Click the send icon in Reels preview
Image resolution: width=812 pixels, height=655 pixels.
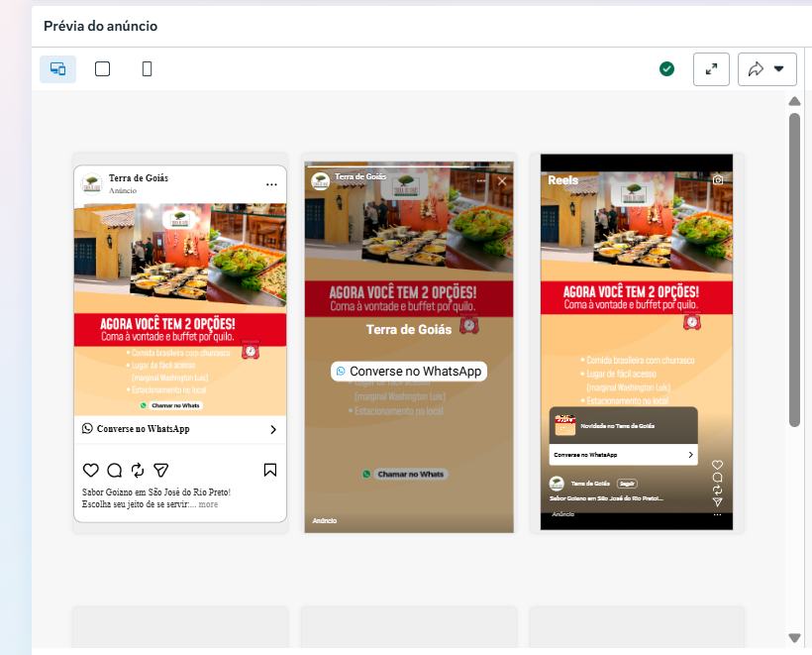(x=717, y=501)
